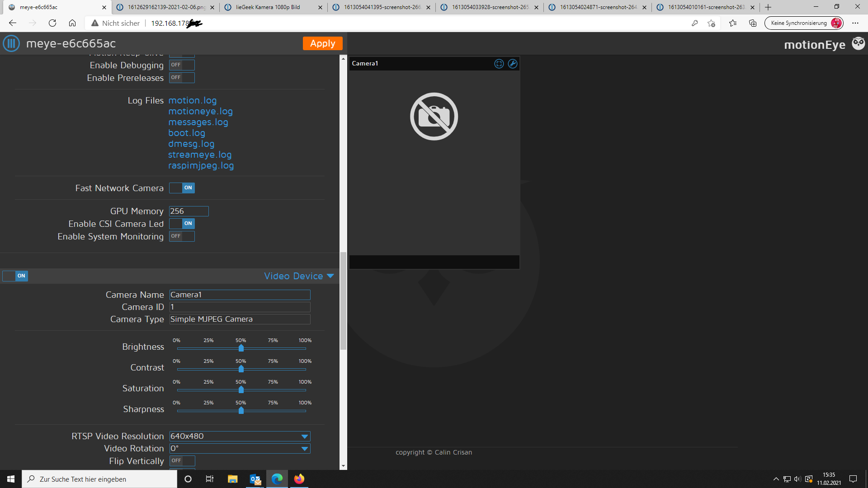The width and height of the screenshot is (868, 488).
Task: Switch to lieGeek Kamera 1080p Bild tab
Action: [x=268, y=7]
